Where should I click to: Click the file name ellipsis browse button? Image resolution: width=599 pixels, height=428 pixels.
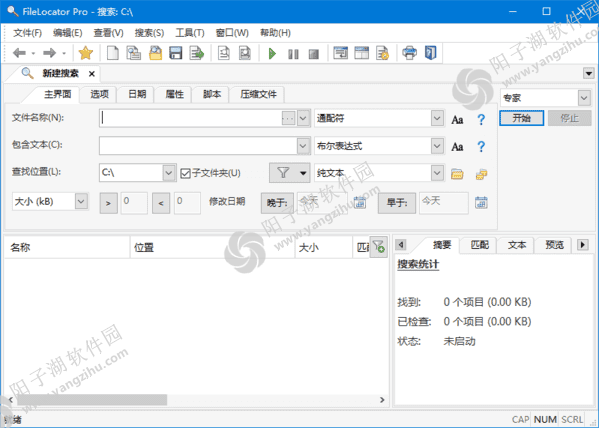[288, 118]
